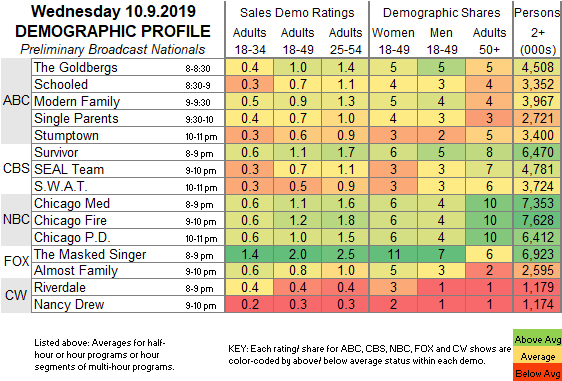The height and width of the screenshot is (381, 562).
Task: Click The Masked Singer show name
Action: coord(90,254)
